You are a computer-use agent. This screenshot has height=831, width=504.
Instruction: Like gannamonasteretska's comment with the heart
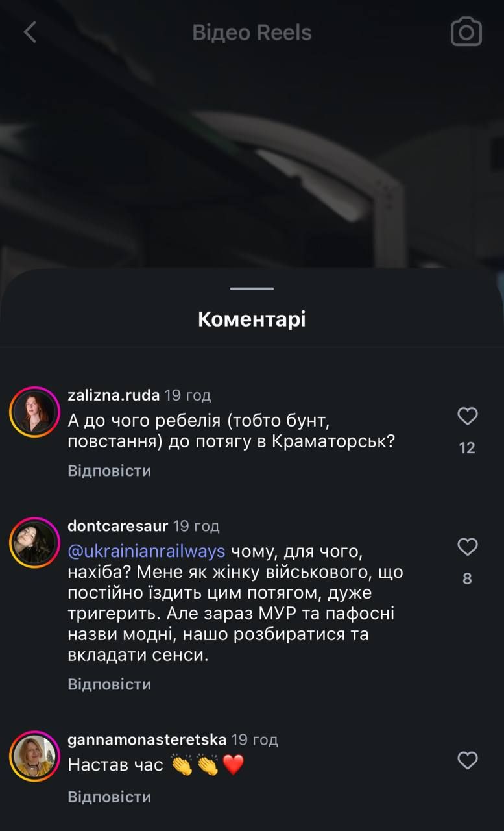tap(467, 760)
